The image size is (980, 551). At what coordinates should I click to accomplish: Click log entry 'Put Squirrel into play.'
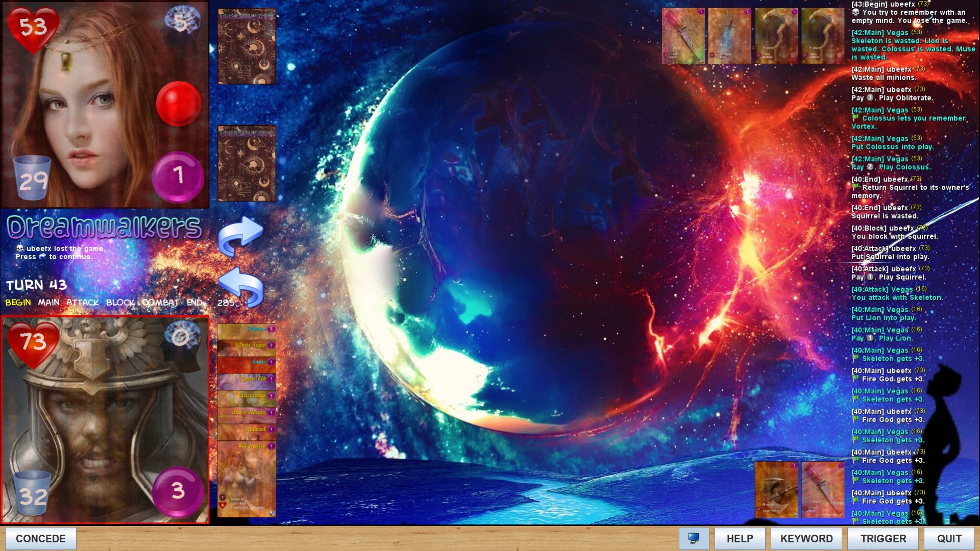tap(890, 257)
